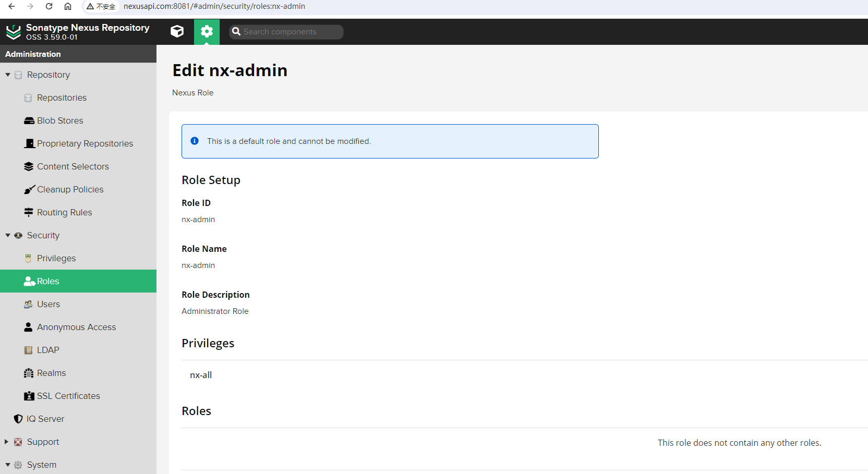This screenshot has width=868, height=474.
Task: Click the Anonymous Access person icon
Action: pos(28,327)
